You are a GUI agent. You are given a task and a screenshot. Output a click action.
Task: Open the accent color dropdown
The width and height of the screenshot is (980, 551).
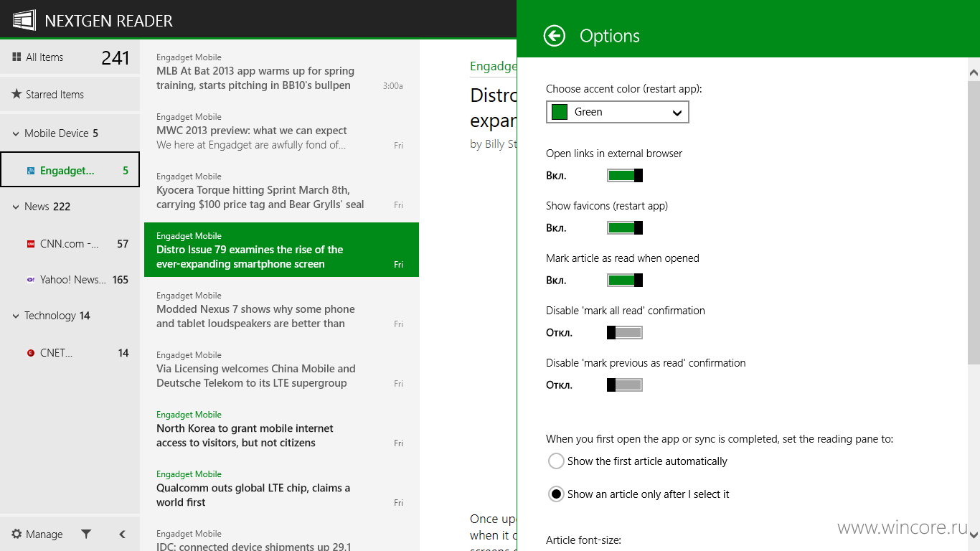point(618,112)
